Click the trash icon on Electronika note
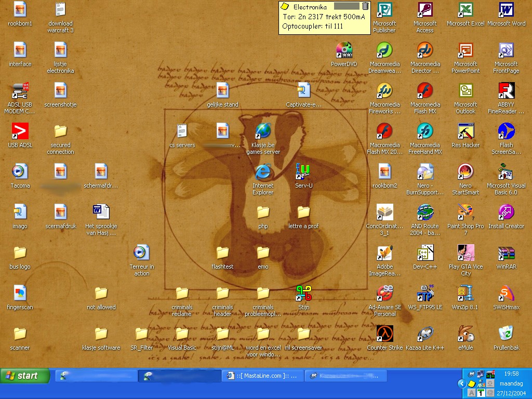 pyautogui.click(x=365, y=6)
